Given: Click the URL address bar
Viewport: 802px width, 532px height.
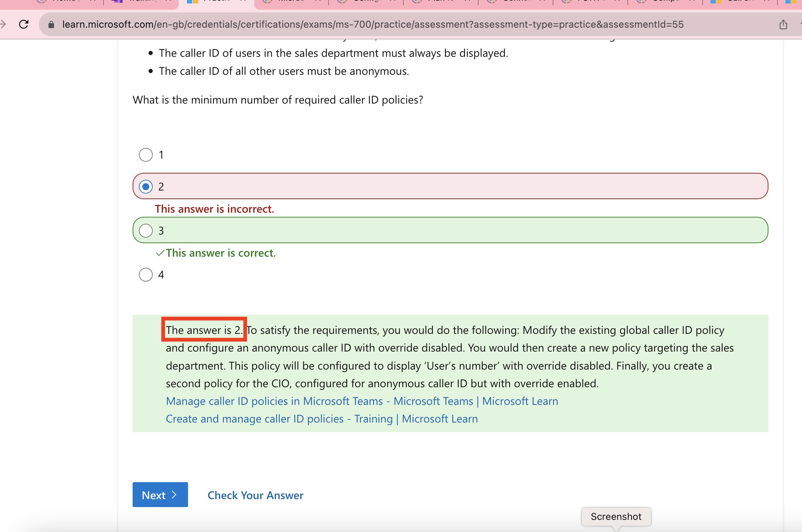Looking at the screenshot, I should pyautogui.click(x=373, y=24).
